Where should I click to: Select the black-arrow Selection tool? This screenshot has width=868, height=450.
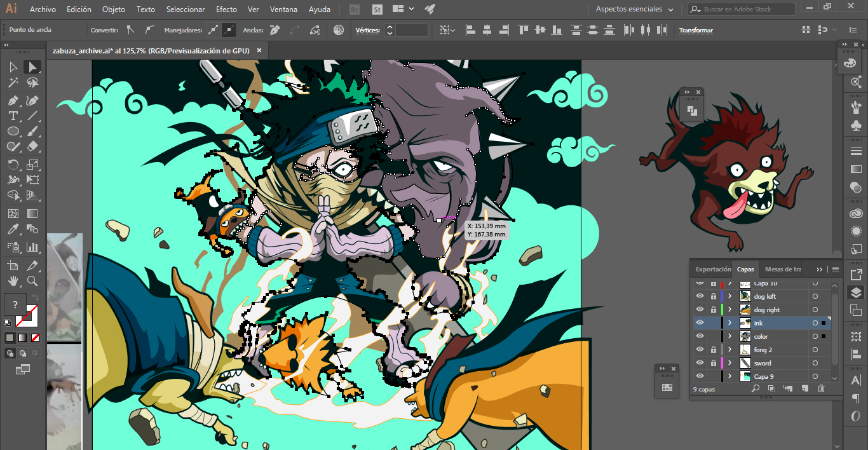pyautogui.click(x=13, y=67)
